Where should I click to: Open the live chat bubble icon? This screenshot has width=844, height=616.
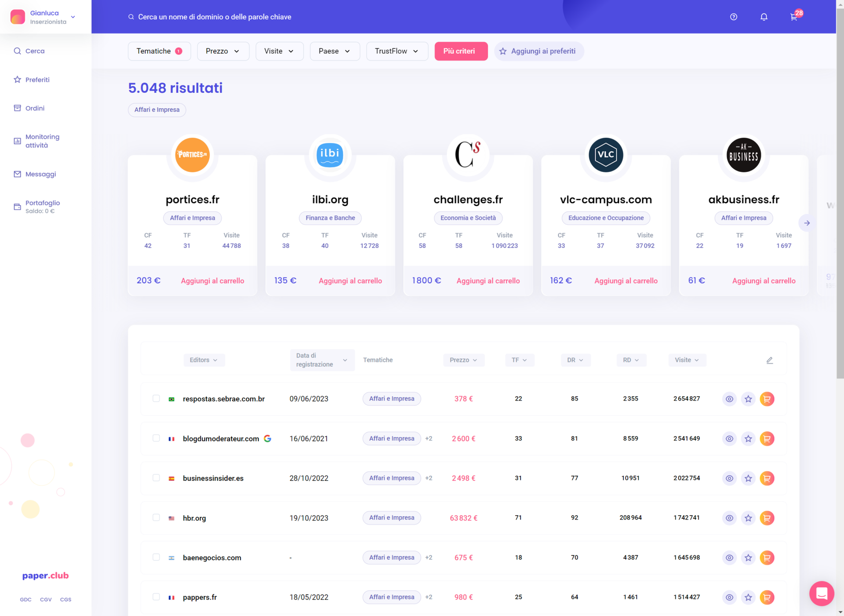click(x=822, y=593)
